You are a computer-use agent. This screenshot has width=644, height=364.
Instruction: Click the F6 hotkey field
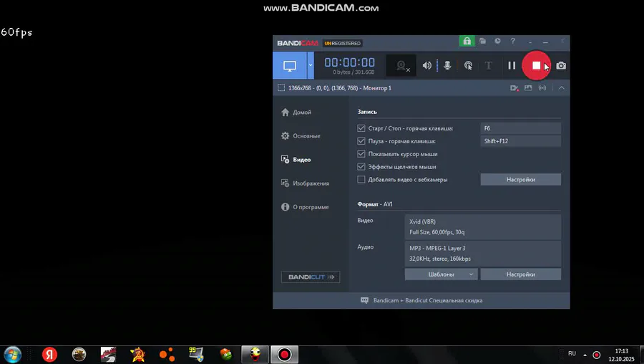click(x=520, y=128)
